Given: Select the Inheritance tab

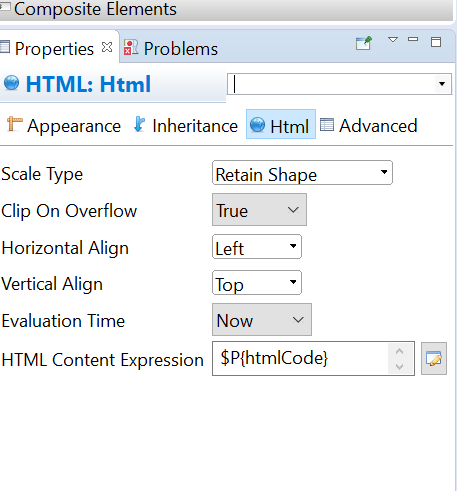Looking at the screenshot, I should tap(185, 126).
